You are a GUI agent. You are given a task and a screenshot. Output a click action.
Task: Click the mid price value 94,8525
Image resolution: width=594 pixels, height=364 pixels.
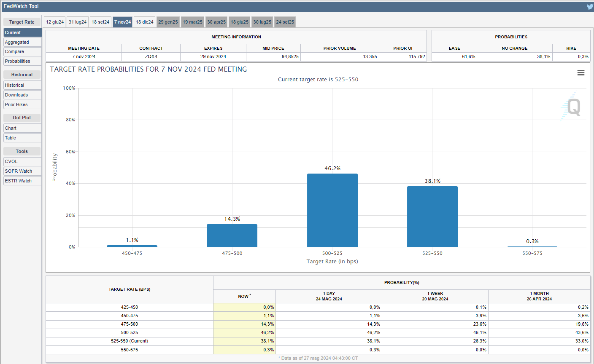pos(290,56)
